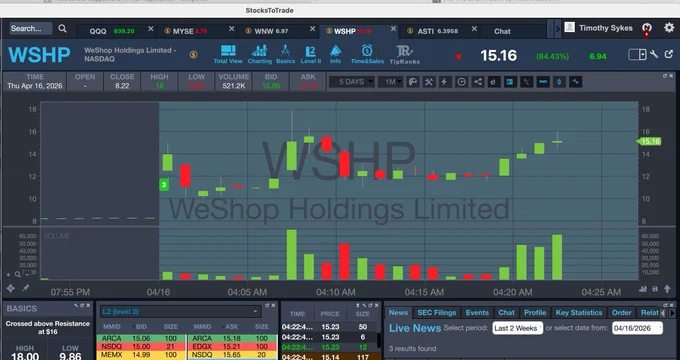Viewport: 680px width, 360px height.
Task: Toggle the percent scale chart button
Action: [526, 82]
